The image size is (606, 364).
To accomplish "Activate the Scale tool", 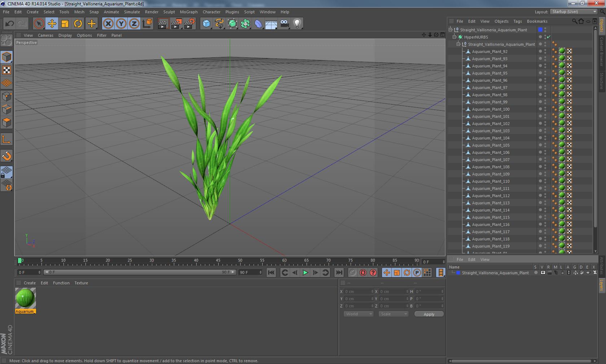I will [65, 24].
